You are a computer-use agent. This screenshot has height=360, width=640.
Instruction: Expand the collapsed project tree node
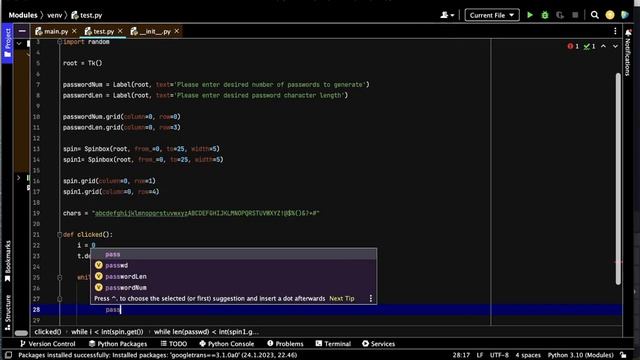pyautogui.click(x=18, y=178)
